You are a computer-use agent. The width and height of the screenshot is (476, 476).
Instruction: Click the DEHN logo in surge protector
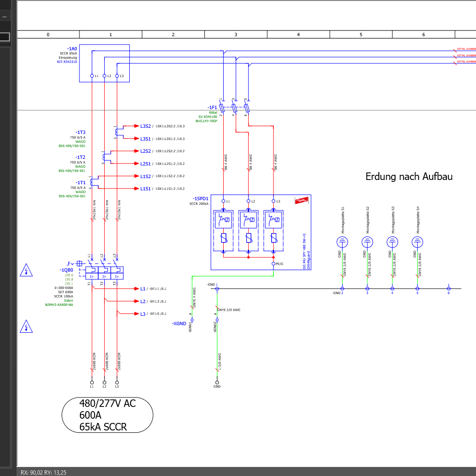[301, 201]
